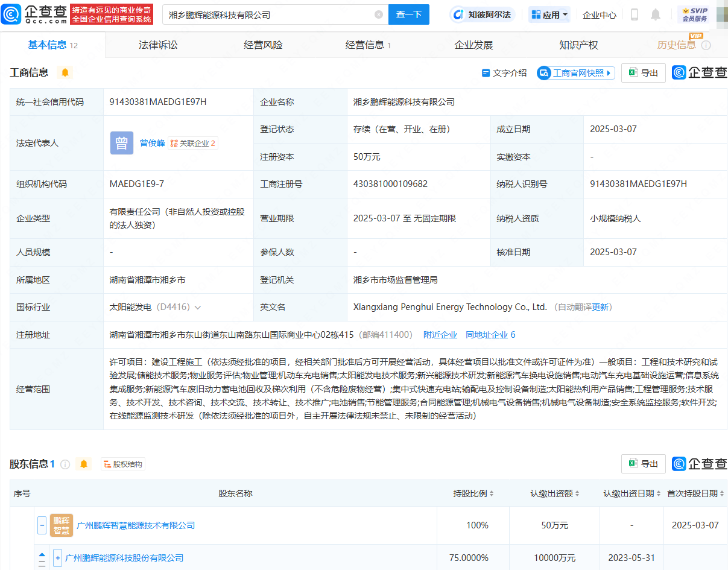Toggle the 工商信息 monitoring bell

pos(65,73)
